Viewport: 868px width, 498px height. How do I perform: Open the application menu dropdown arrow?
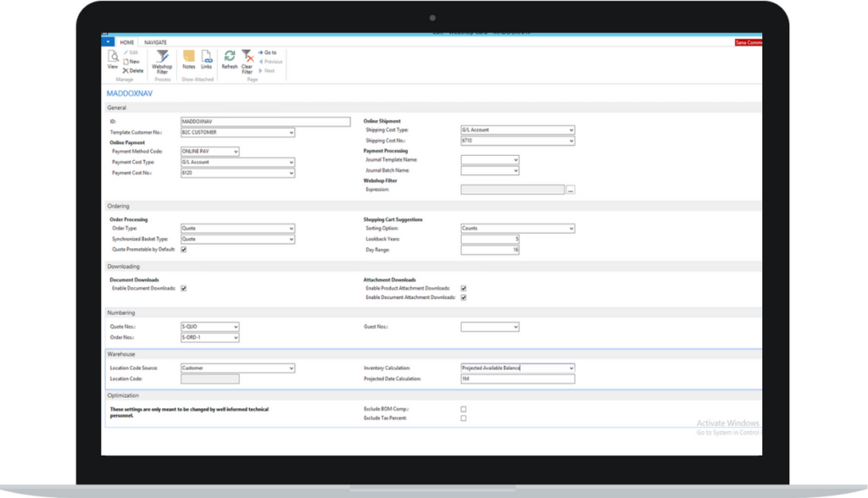[108, 41]
